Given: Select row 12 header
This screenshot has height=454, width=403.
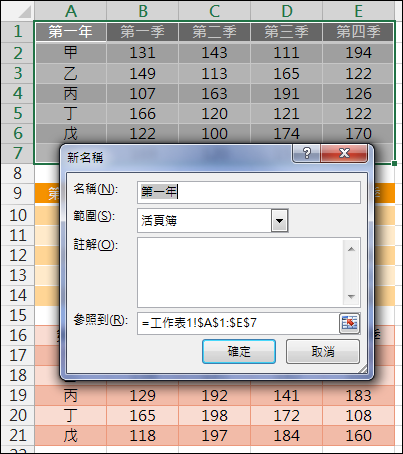Looking at the screenshot, I should [x=18, y=255].
